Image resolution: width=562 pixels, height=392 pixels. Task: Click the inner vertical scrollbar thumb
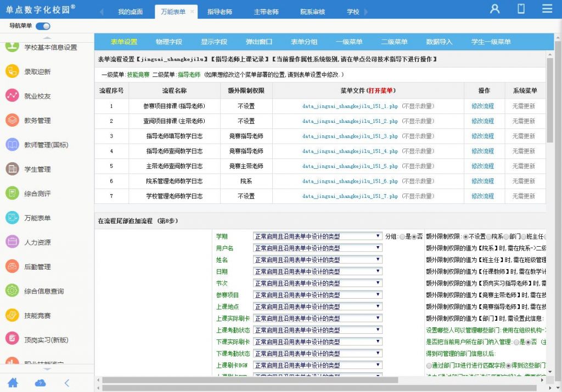tap(550, 100)
